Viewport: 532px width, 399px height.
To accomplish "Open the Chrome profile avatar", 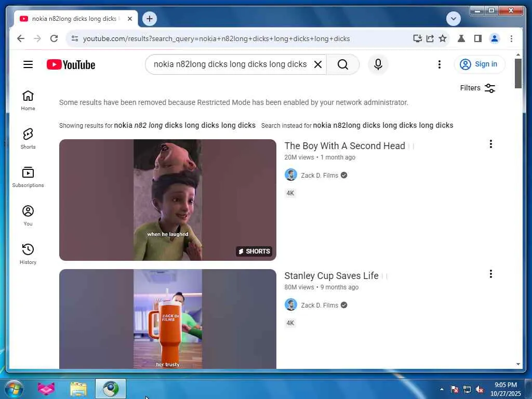I will (495, 38).
